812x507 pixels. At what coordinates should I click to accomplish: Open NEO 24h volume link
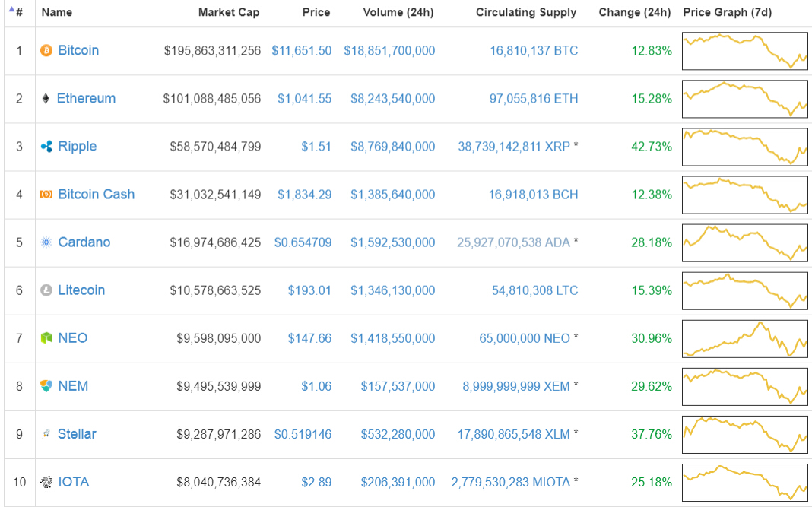point(392,338)
